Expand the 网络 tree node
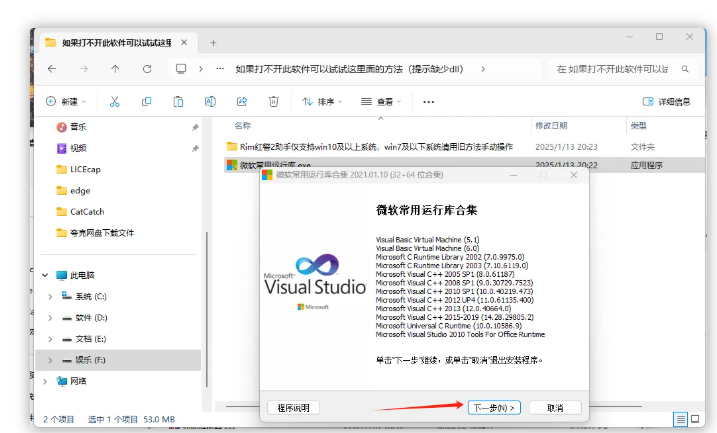 coord(45,381)
